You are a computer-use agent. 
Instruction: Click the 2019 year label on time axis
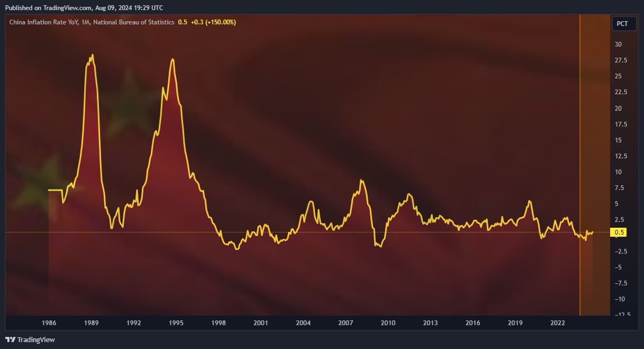[x=515, y=323]
